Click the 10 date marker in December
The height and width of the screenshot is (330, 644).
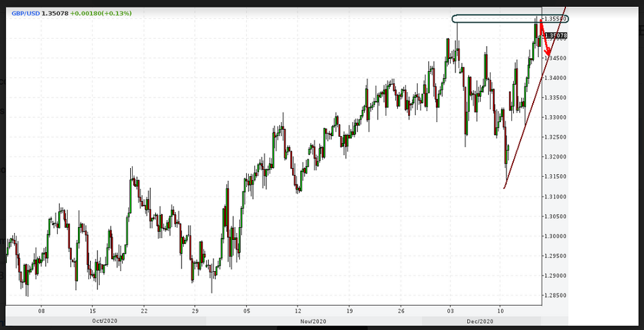pos(500,310)
